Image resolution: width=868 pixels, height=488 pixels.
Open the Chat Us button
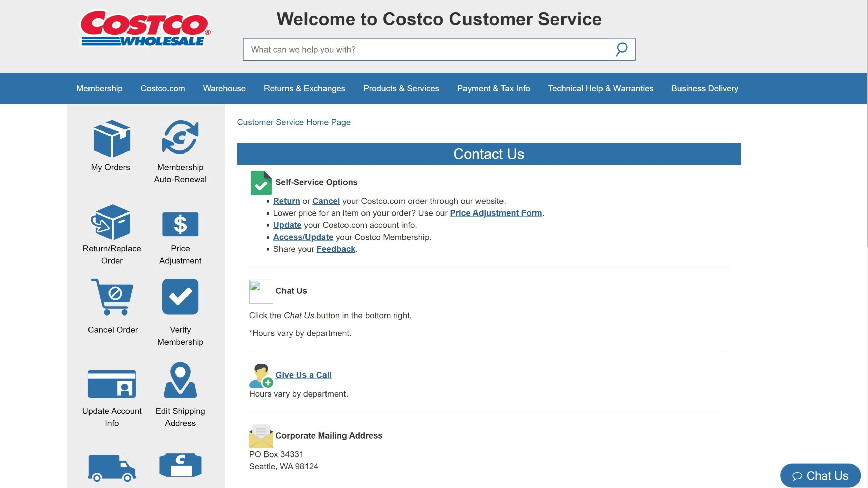(x=820, y=475)
